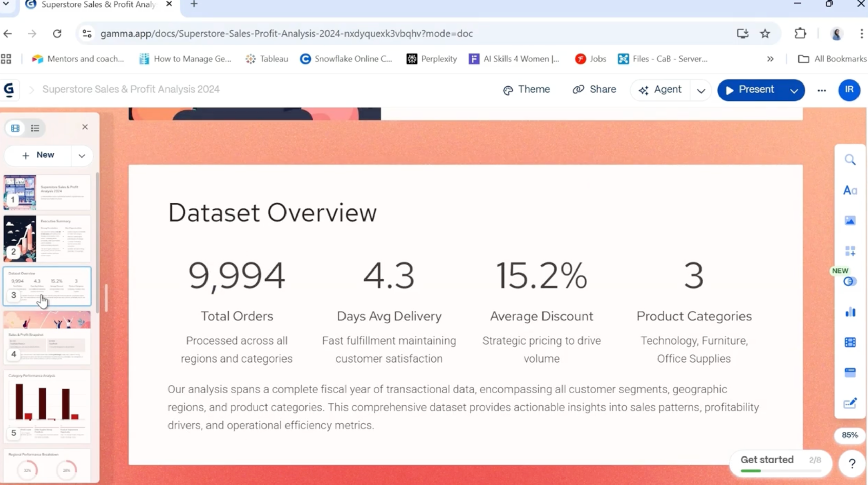Expand the Agent dropdown chevron
The image size is (868, 485).
[701, 91]
